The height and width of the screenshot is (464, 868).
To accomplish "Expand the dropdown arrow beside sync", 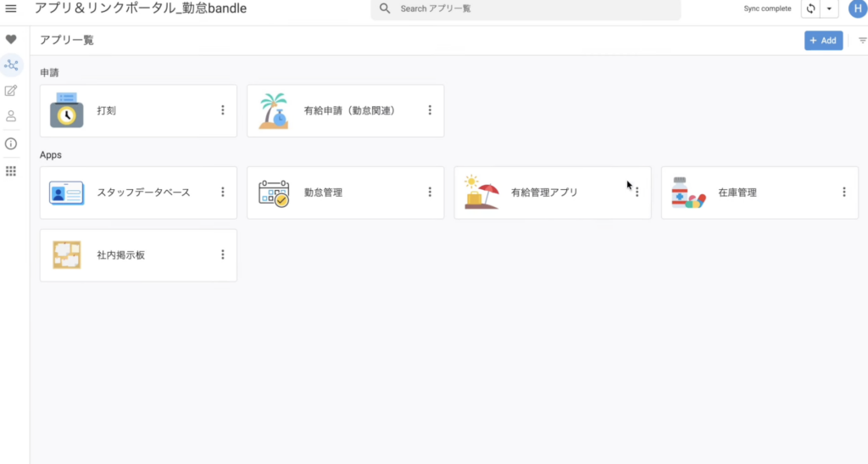I will [x=829, y=8].
